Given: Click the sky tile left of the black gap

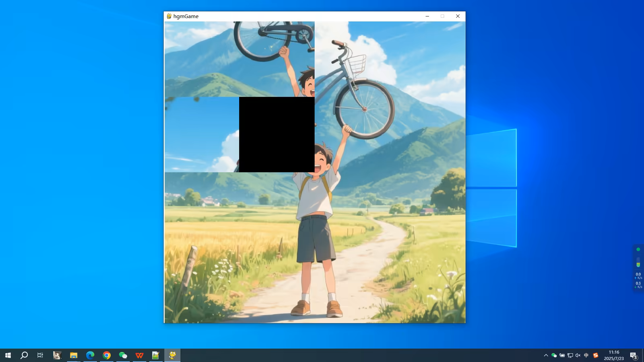Looking at the screenshot, I should (202, 134).
